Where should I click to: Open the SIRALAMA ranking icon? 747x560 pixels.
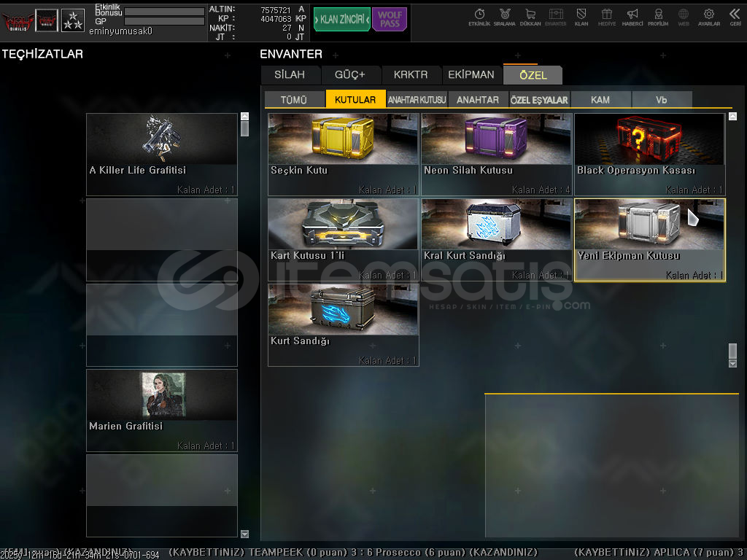(505, 17)
